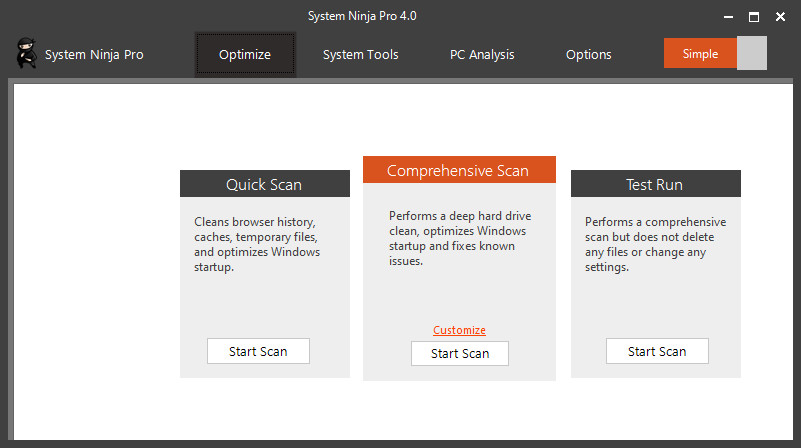Open the Options tab

[x=588, y=55]
